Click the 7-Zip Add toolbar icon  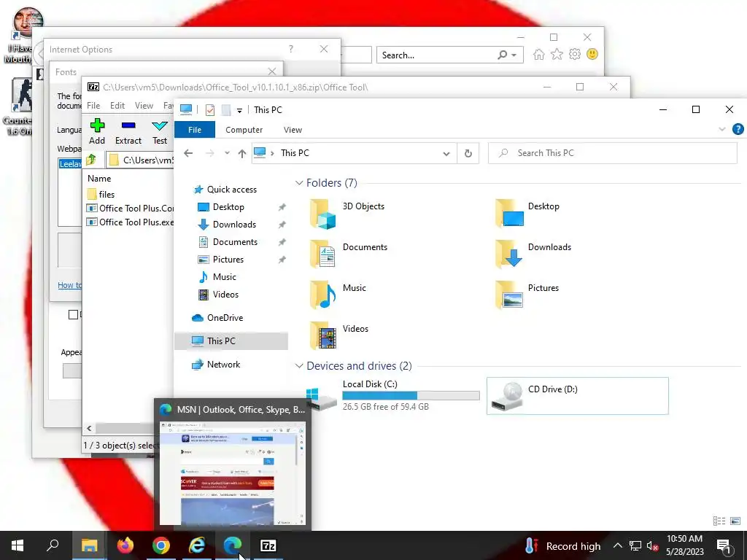point(97,125)
